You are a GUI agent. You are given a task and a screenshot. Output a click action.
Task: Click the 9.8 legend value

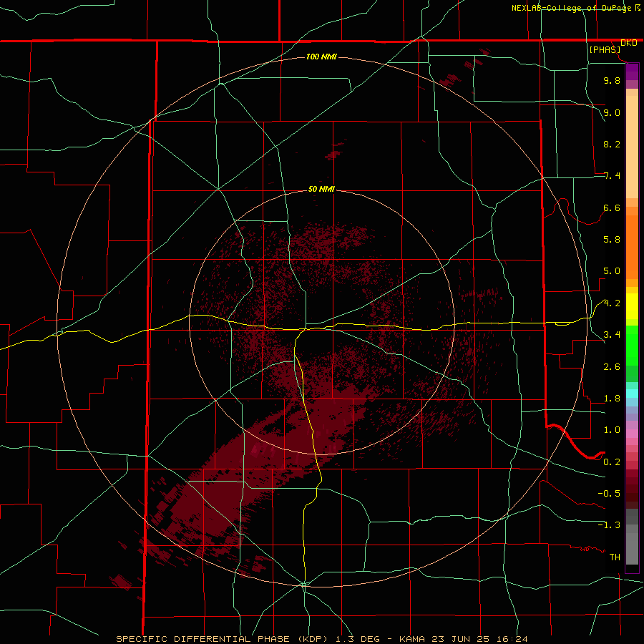(612, 80)
